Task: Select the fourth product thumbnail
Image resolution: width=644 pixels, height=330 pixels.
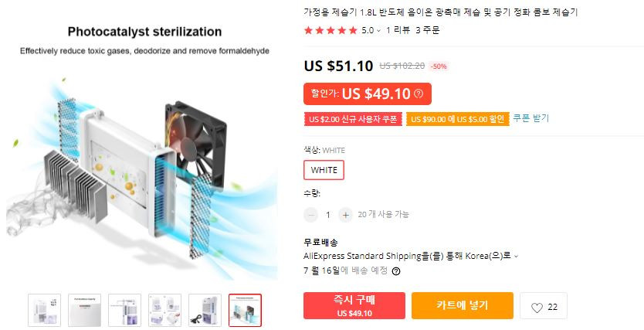Action: tap(164, 310)
